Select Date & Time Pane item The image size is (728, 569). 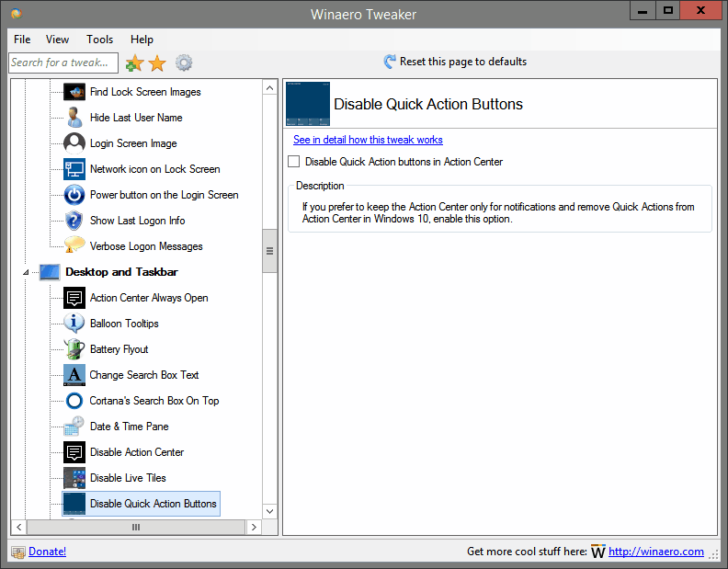pyautogui.click(x=129, y=427)
